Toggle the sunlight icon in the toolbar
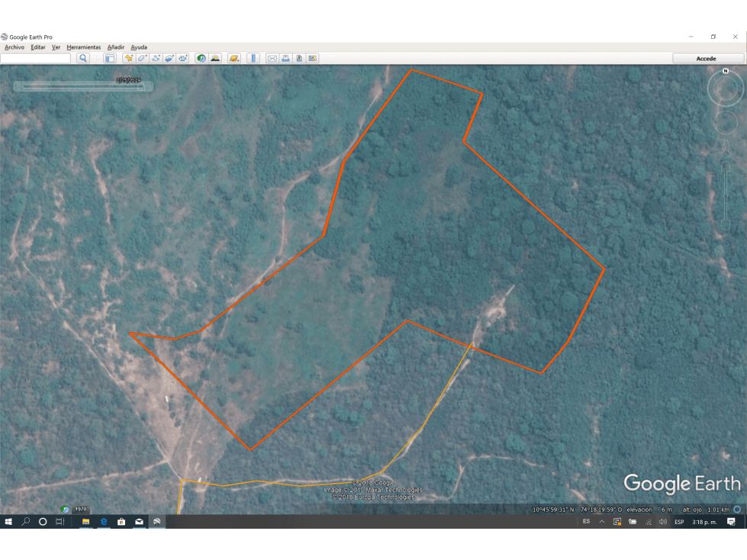Image resolution: width=747 pixels, height=560 pixels. (215, 58)
